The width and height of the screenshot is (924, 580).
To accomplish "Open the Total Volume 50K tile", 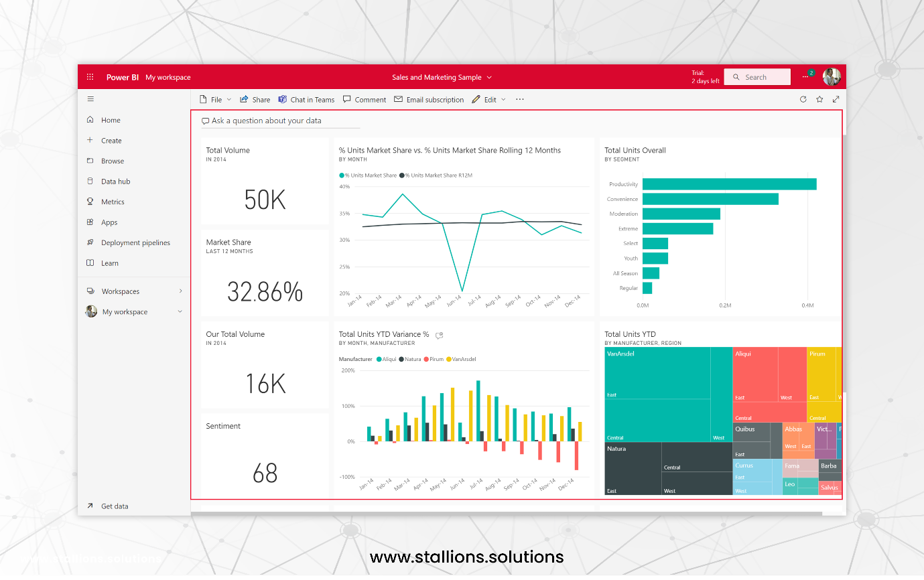I will click(265, 182).
